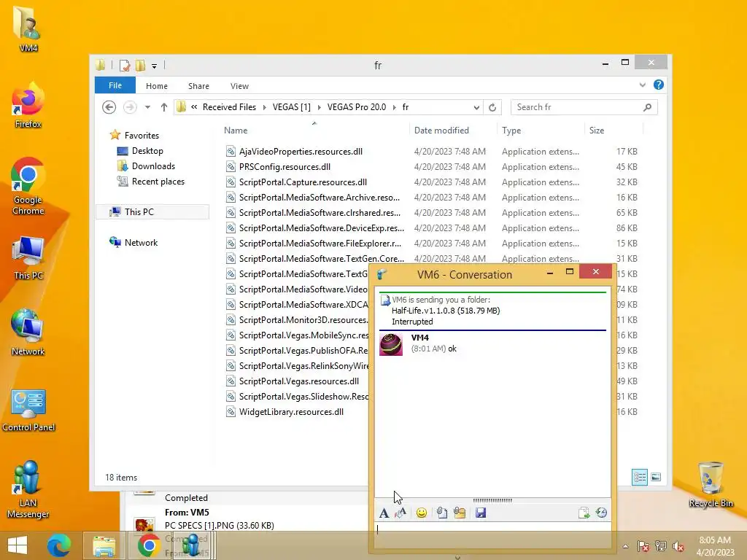The width and height of the screenshot is (747, 560).
Task: Click the VM4 user avatar in the conversation
Action: 391,344
